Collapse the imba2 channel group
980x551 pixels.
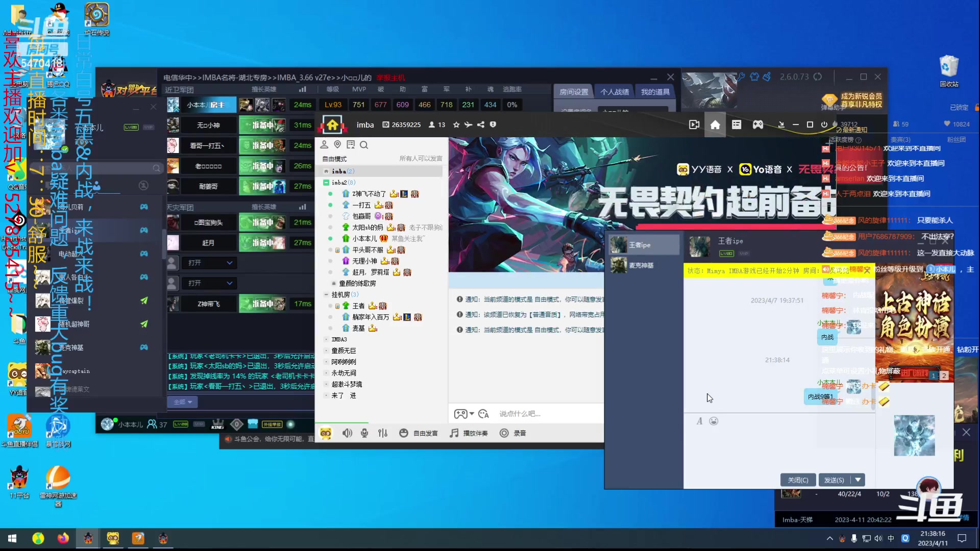click(326, 182)
